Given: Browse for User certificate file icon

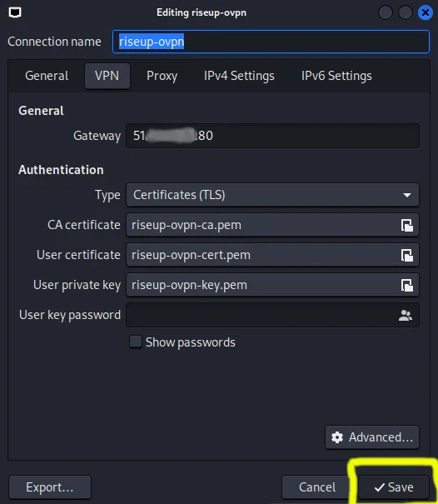Looking at the screenshot, I should tap(407, 255).
